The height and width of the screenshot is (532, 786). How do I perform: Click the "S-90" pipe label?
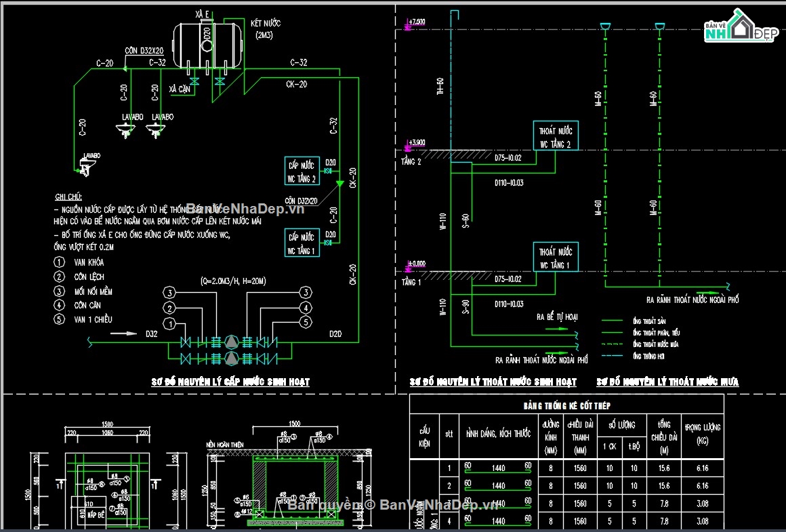466,306
